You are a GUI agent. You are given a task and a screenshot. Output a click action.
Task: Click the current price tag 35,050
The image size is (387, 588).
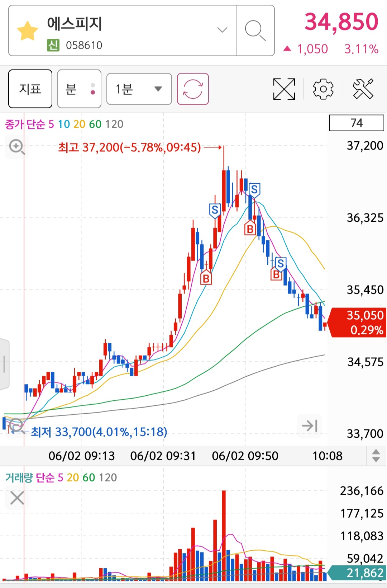pos(357,322)
